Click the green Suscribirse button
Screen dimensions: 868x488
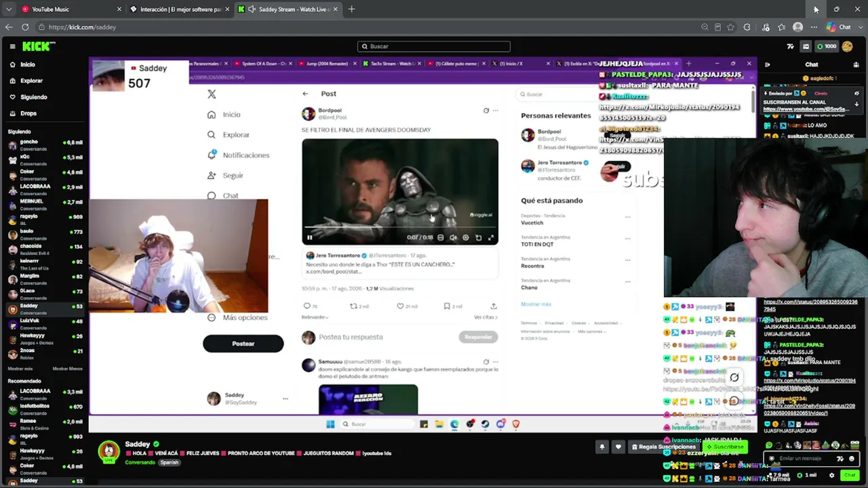tap(724, 447)
